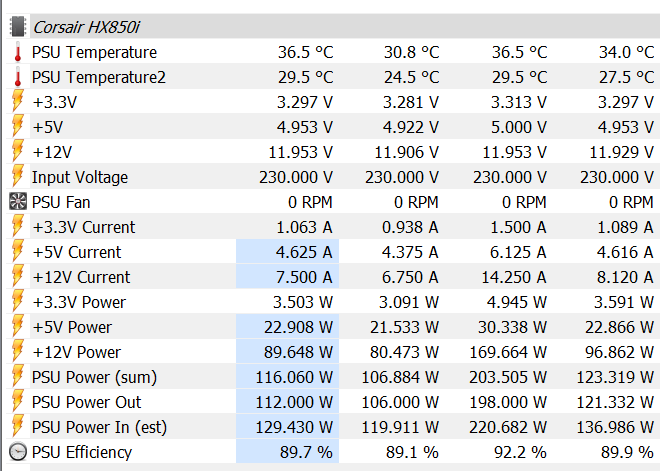Select the +5V Current sensor label

(x=77, y=252)
